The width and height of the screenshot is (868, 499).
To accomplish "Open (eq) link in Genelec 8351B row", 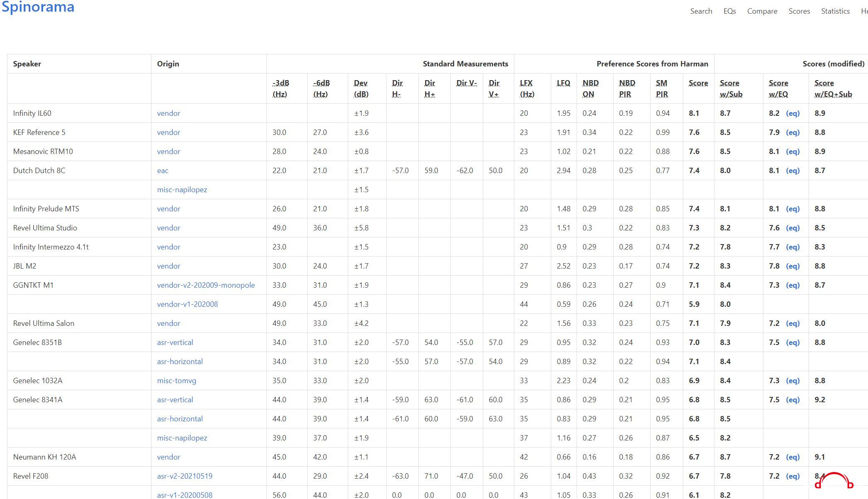I will point(792,342).
